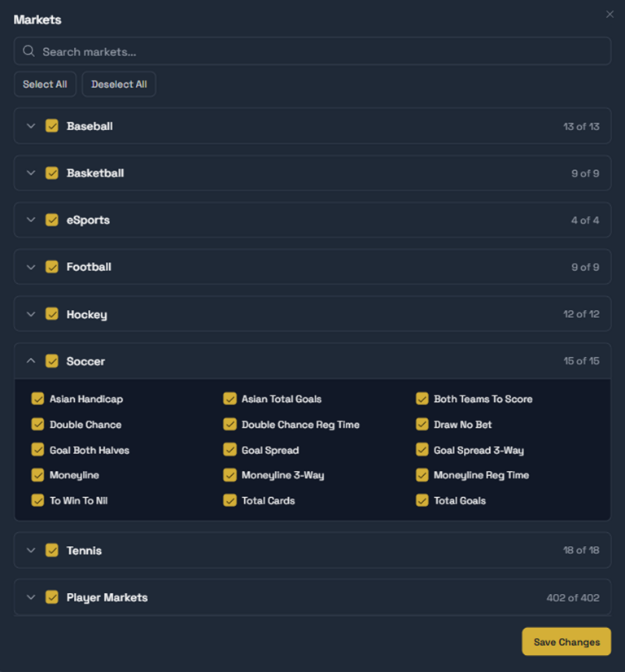Click the Select All button
The width and height of the screenshot is (625, 672).
pos(45,85)
